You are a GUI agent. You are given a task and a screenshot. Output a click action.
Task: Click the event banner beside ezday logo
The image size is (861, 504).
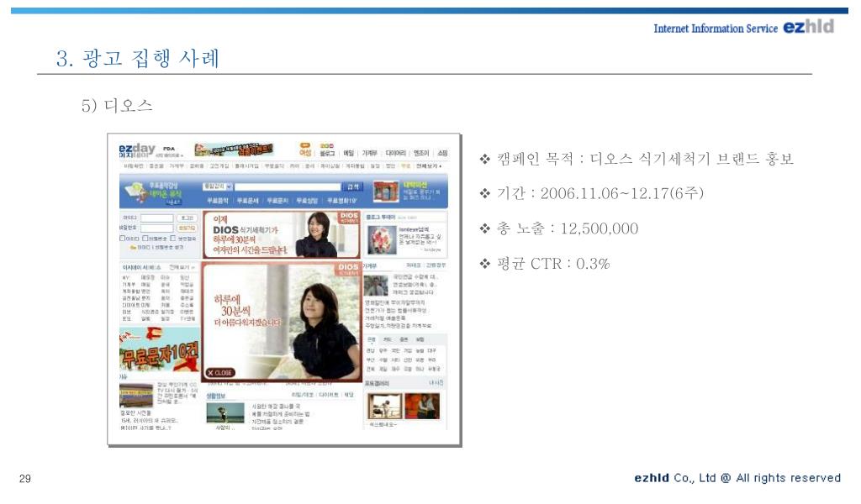tap(233, 150)
